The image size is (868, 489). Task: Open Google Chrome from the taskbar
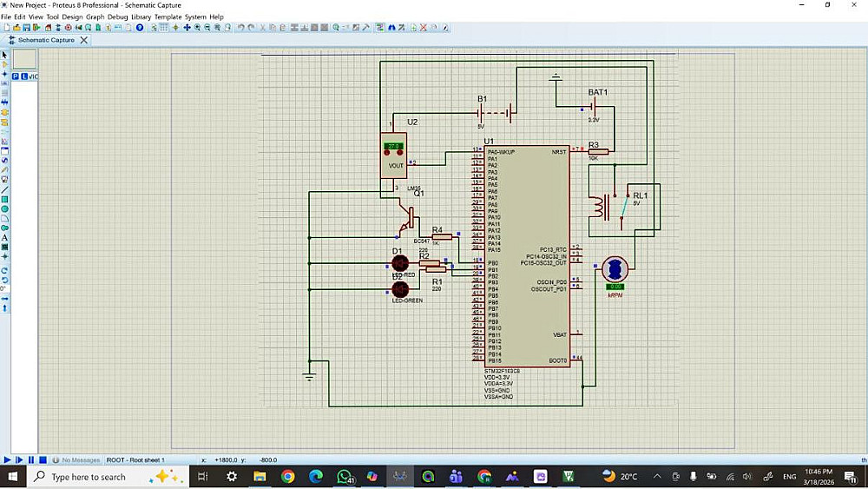(288, 477)
